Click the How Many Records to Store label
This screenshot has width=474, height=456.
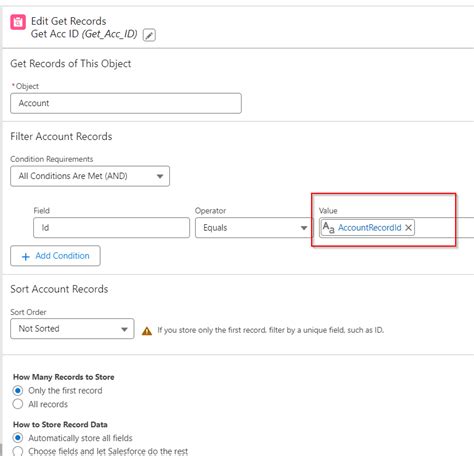[64, 377]
